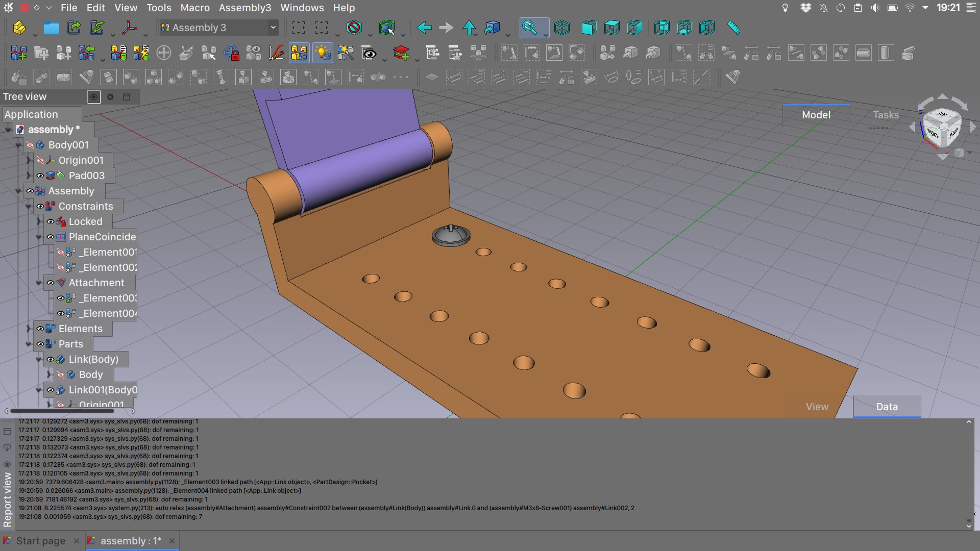
Task: Collapse the Parts tree branch
Action: [29, 344]
